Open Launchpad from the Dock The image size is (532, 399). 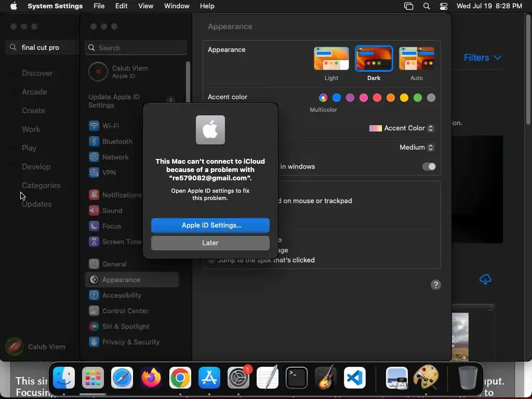(93, 378)
